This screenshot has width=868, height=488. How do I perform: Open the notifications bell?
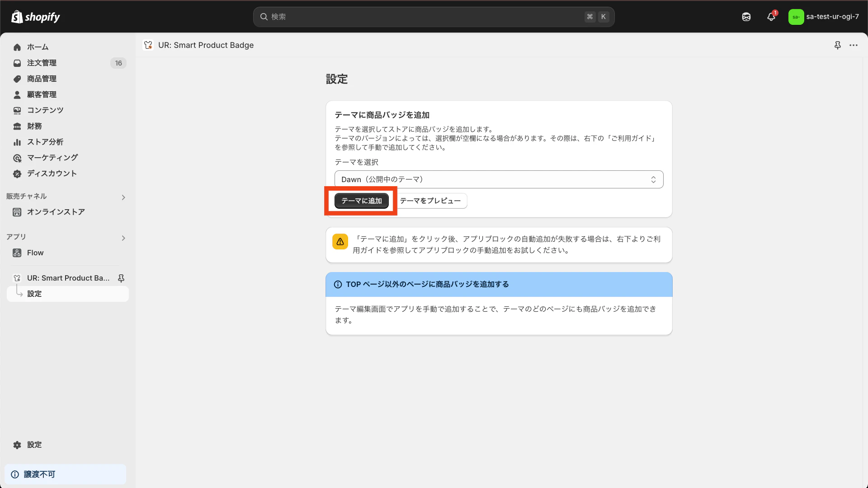pos(771,17)
